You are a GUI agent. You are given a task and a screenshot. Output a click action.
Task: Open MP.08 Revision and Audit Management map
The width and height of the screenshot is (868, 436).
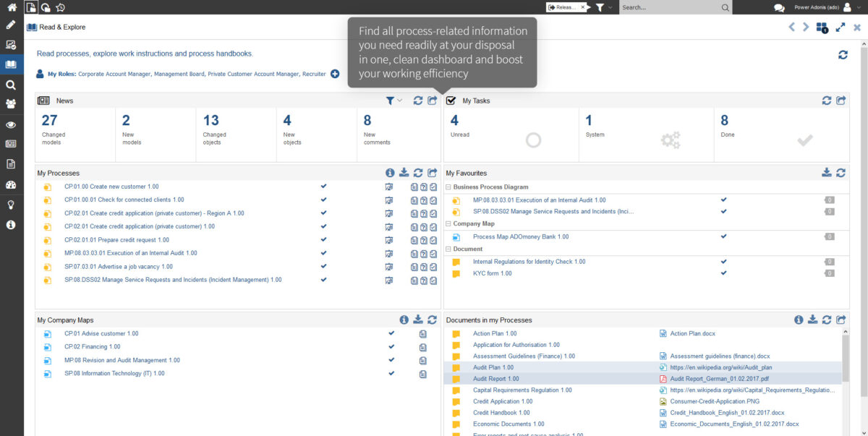tap(122, 360)
